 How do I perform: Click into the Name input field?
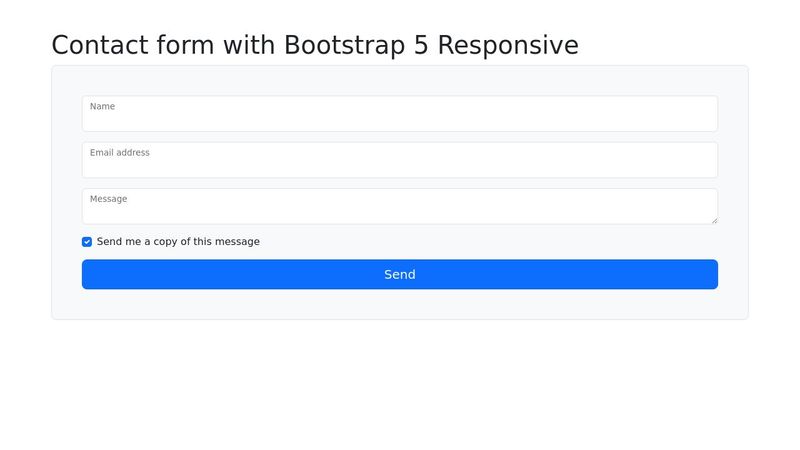(399, 113)
